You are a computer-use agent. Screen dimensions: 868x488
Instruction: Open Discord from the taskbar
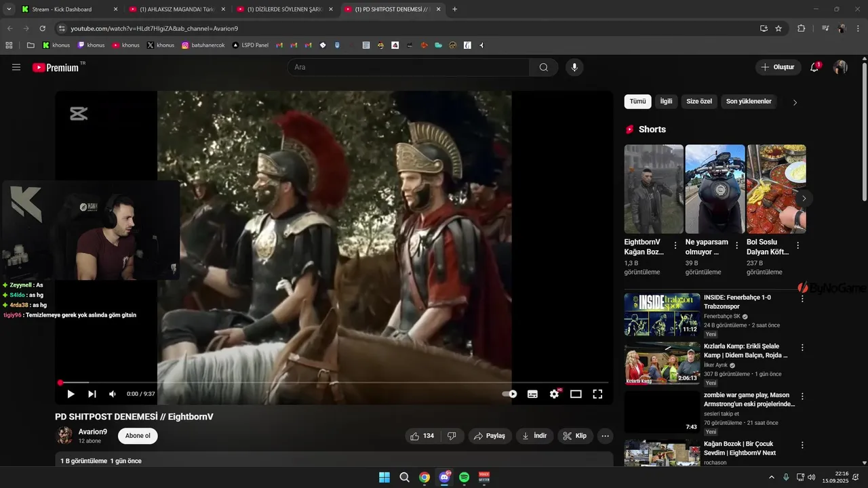click(x=444, y=477)
